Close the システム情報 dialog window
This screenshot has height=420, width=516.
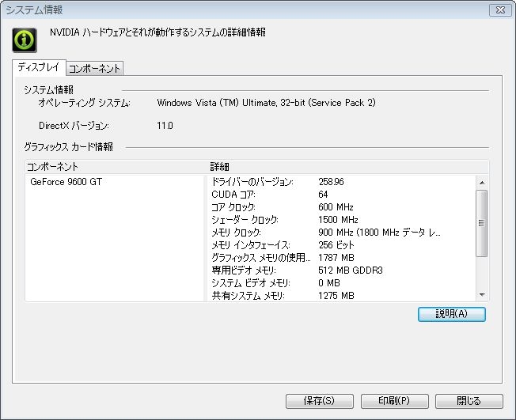500,10
